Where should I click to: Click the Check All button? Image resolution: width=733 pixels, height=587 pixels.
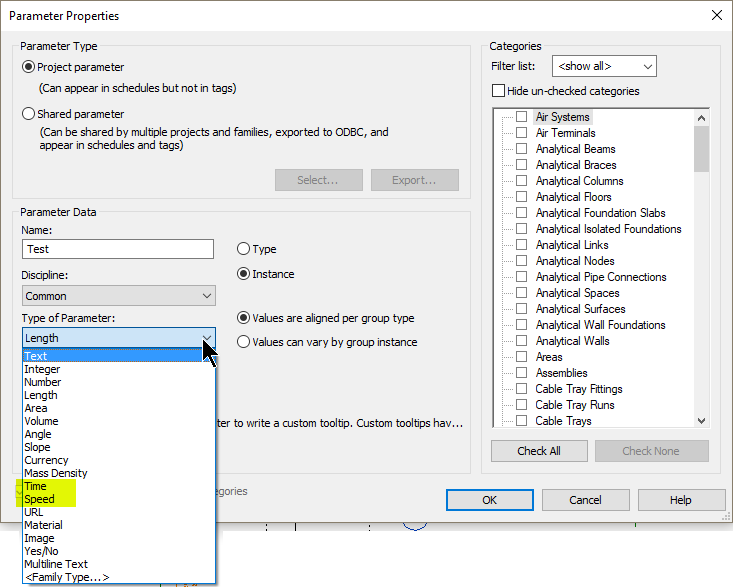pyautogui.click(x=539, y=451)
